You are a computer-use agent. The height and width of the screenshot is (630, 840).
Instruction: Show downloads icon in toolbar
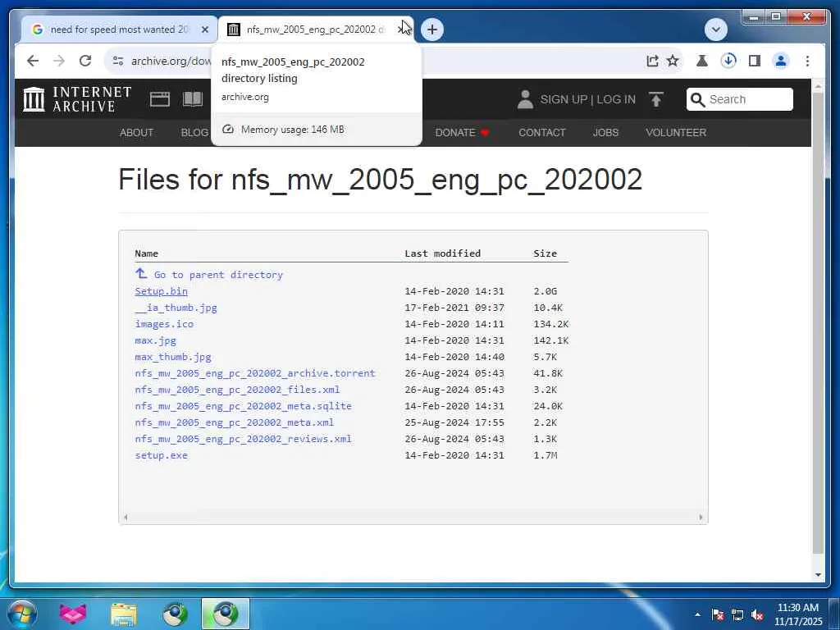coord(728,61)
